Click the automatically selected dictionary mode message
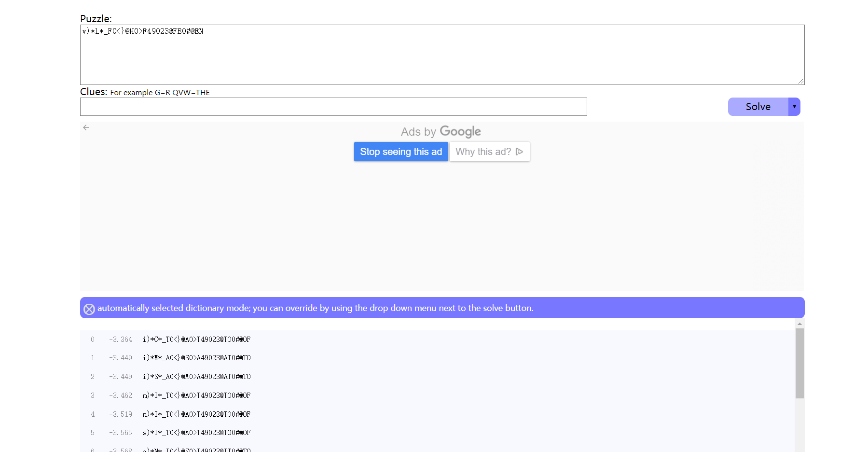Viewport: 868px width, 452px height. click(x=316, y=308)
